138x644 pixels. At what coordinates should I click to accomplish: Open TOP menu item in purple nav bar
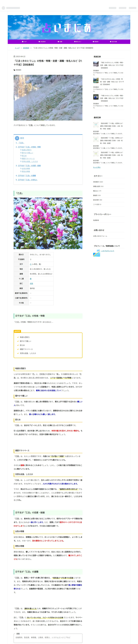click(x=24, y=42)
